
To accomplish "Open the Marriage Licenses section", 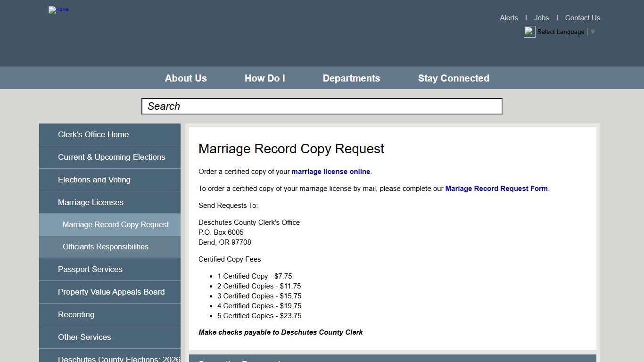I will pos(91,202).
